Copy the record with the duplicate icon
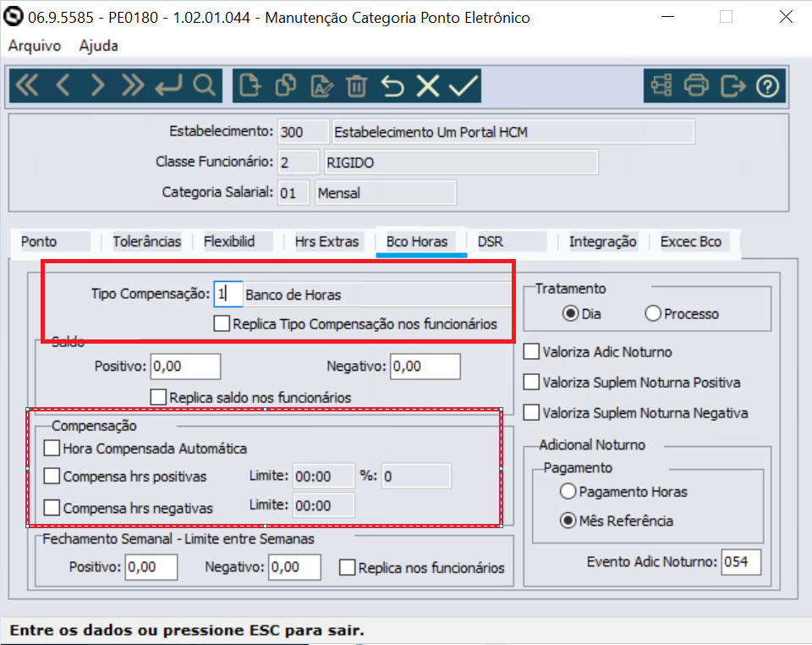Viewport: 812px width, 645px height. [286, 85]
